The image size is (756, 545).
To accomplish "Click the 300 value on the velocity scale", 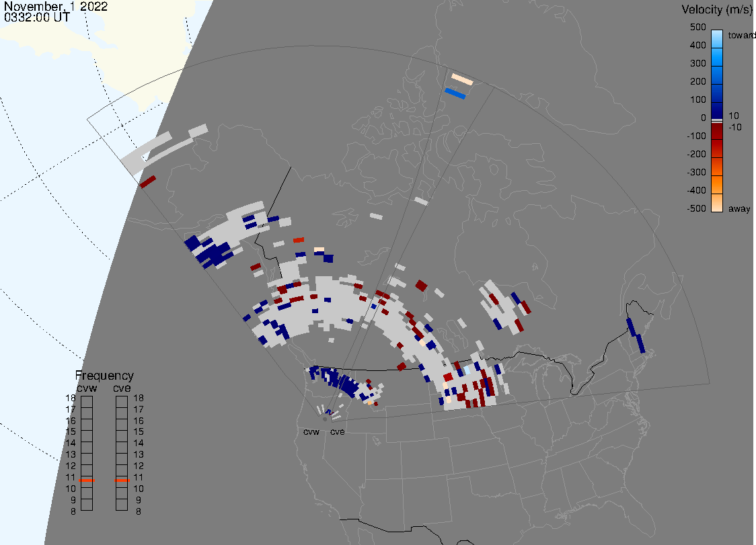I will pyautogui.click(x=697, y=64).
